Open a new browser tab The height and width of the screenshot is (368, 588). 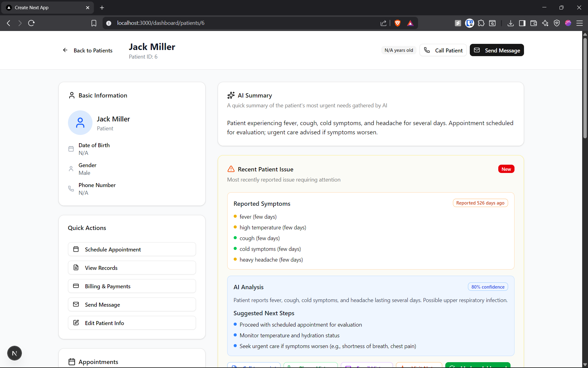[x=102, y=8]
